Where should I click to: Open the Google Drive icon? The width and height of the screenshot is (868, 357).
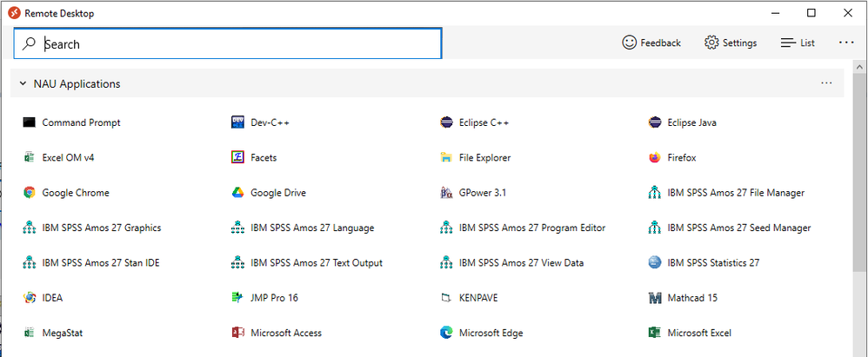pyautogui.click(x=237, y=193)
